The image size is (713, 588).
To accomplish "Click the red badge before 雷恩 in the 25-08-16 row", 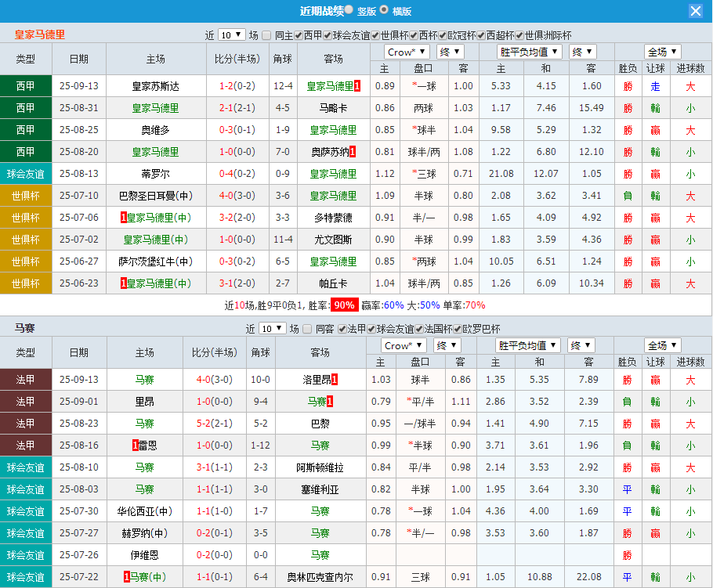I will pos(134,445).
